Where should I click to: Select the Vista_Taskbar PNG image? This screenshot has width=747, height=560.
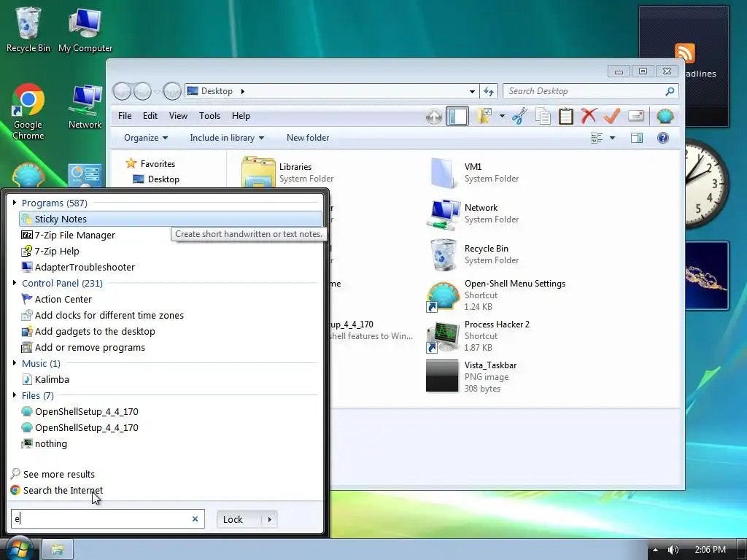(x=472, y=377)
